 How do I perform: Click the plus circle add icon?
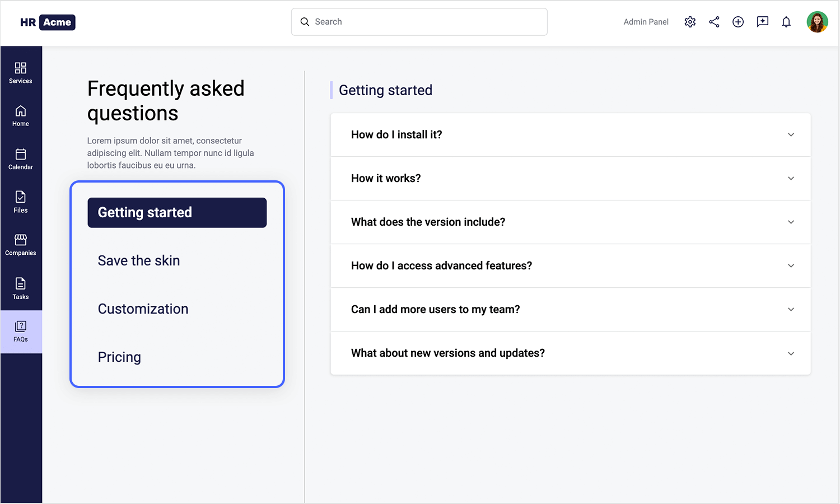point(738,22)
